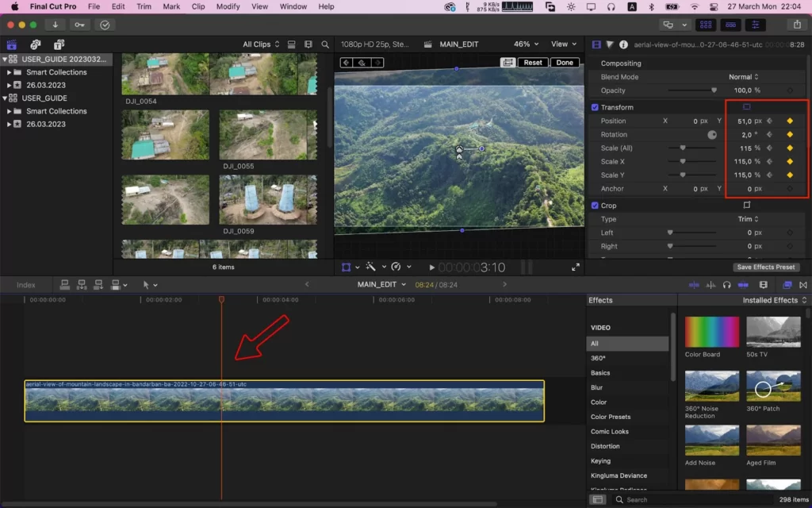
Task: Click the Crop on-screen control icon
Action: pos(747,206)
